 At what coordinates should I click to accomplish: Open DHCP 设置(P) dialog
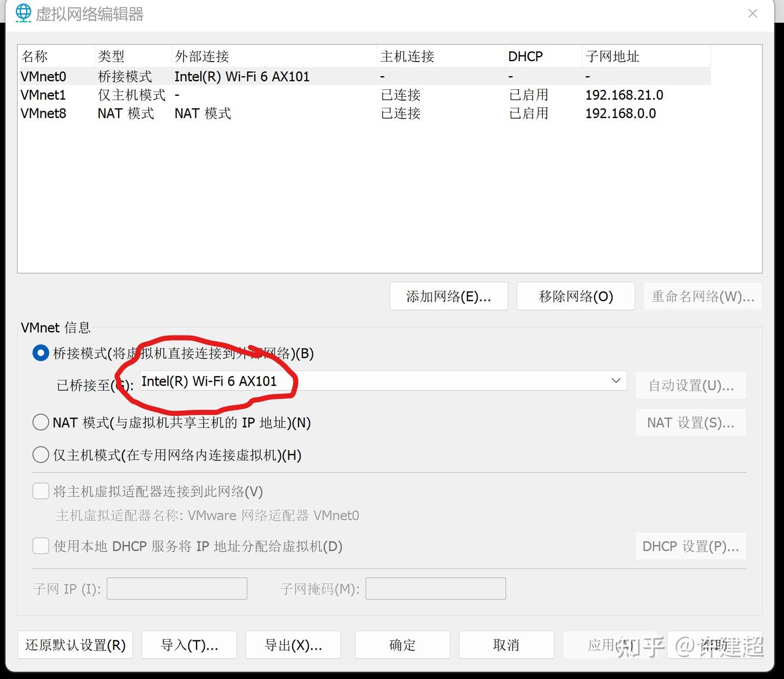[x=690, y=546]
